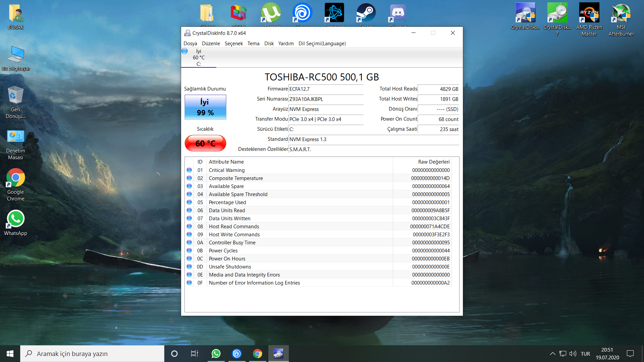Viewport: 644px width, 362px height.
Task: Open the Tema menu
Action: [x=253, y=44]
